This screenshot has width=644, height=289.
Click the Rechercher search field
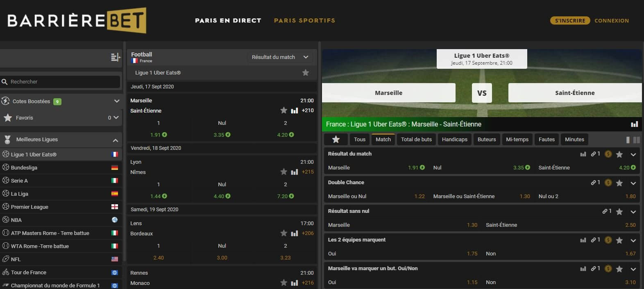[x=60, y=82]
